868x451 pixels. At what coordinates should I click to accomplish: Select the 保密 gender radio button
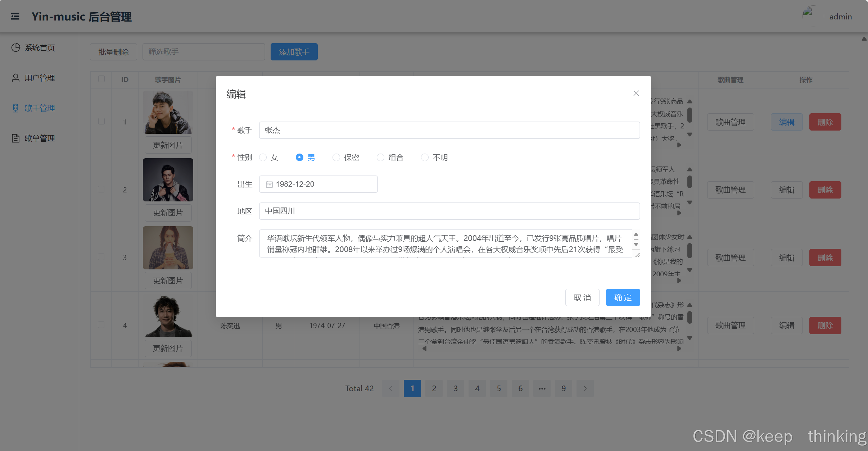tap(336, 158)
